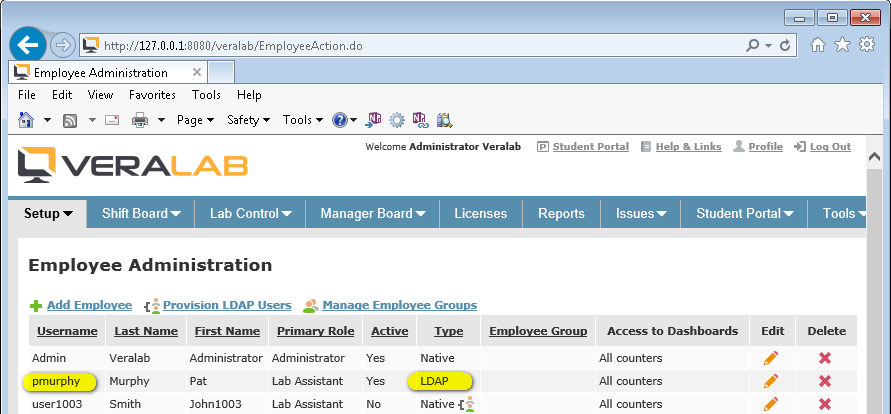The height and width of the screenshot is (414, 891).
Task: Click the LDAP icon beside Native for user1003
Action: pos(467,404)
